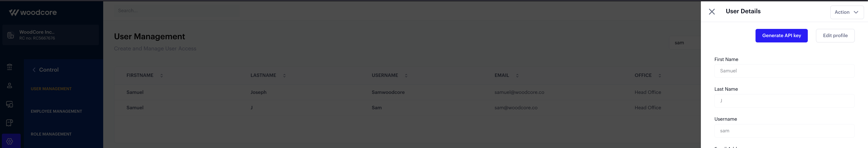Screen dimensions: 868x148
Task: Click the woodcore logo
Action: pyautogui.click(x=33, y=12)
